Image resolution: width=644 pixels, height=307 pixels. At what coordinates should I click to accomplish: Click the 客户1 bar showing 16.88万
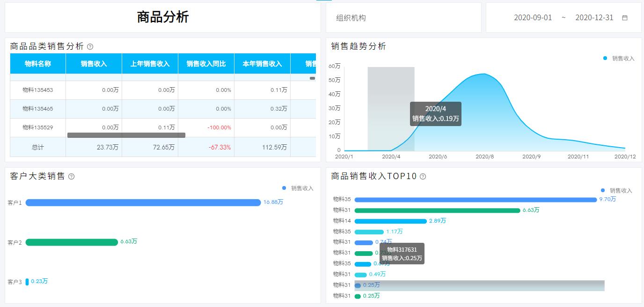coord(140,202)
